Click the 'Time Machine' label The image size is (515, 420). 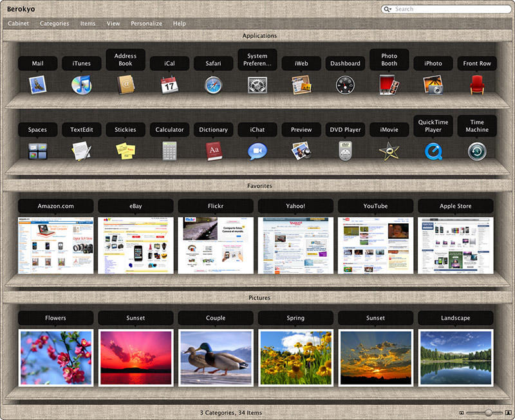coord(477,126)
